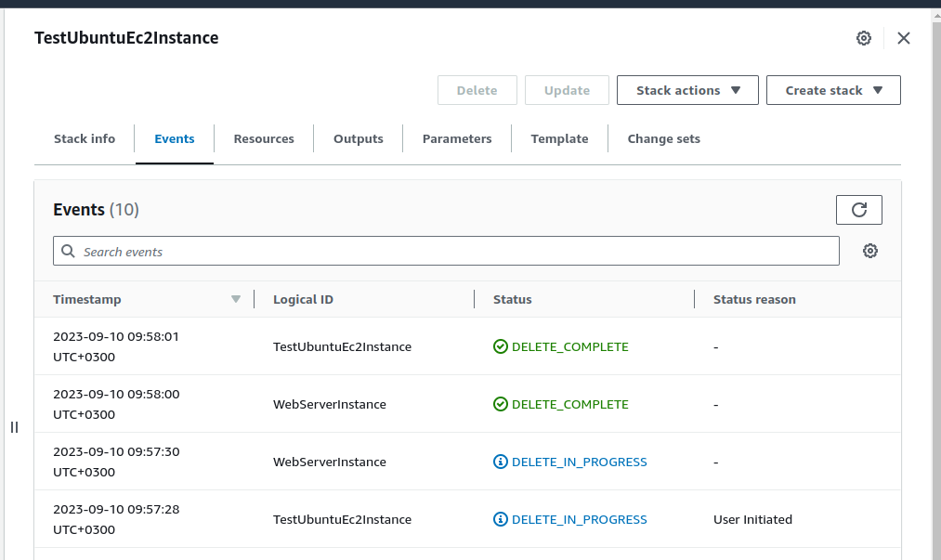Viewport: 941px width, 560px height.
Task: Click WebServerInstance DELETE_IN_PROGRESS info icon
Action: tap(501, 462)
